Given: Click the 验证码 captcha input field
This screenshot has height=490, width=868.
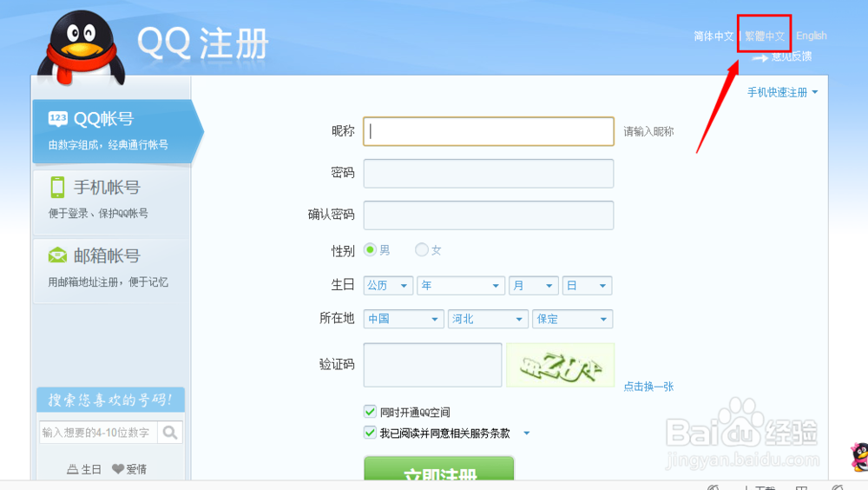Looking at the screenshot, I should [x=433, y=365].
